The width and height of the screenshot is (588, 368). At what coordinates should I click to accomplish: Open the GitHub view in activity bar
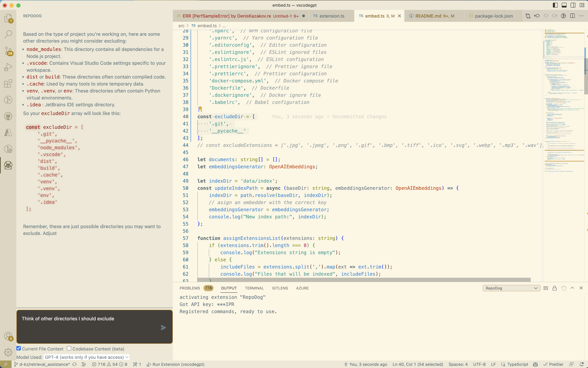click(x=8, y=116)
